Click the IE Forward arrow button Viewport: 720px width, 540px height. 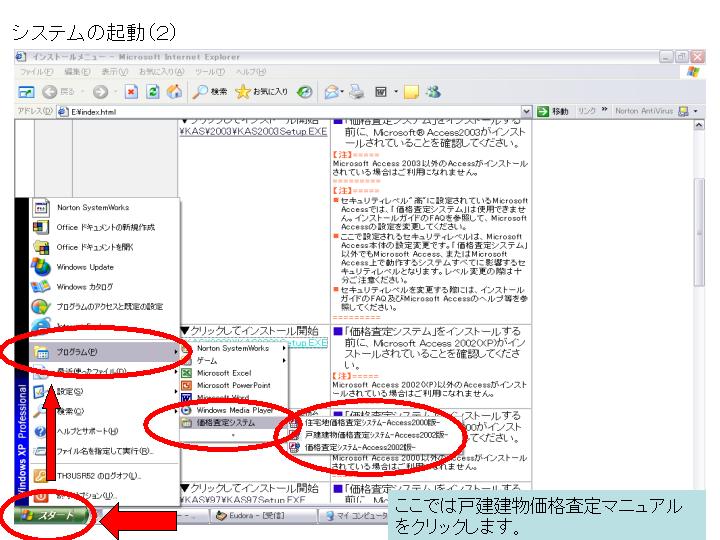pyautogui.click(x=100, y=92)
